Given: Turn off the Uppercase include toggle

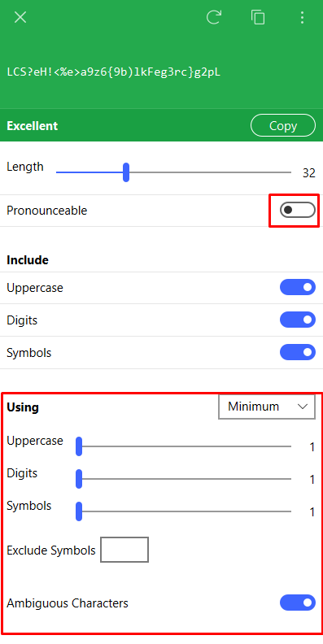Looking at the screenshot, I should (298, 287).
